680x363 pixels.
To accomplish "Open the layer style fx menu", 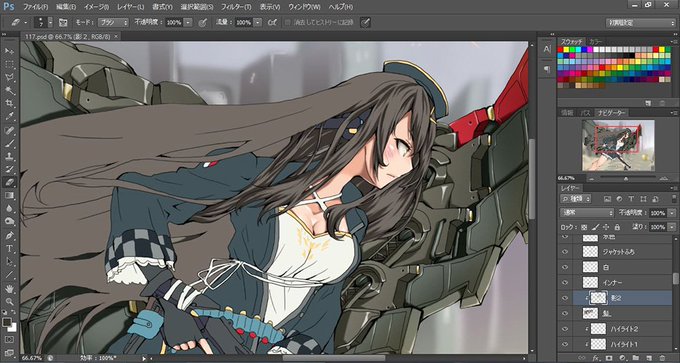I will pyautogui.click(x=595, y=358).
